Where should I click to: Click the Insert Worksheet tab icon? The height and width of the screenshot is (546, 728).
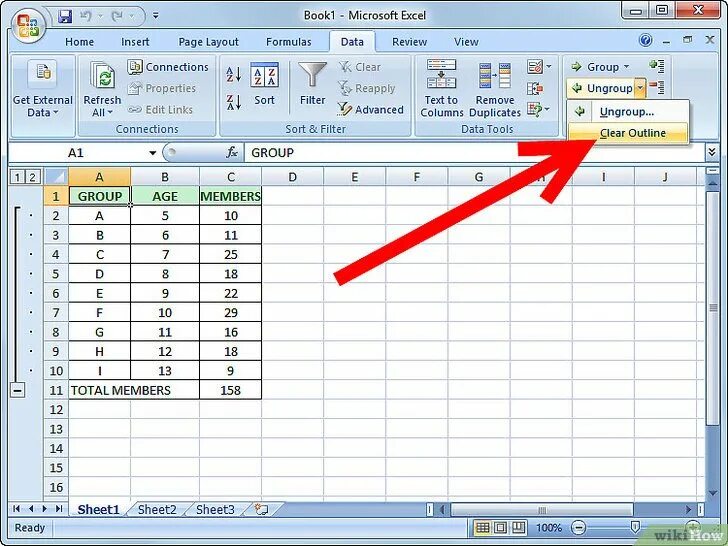262,509
